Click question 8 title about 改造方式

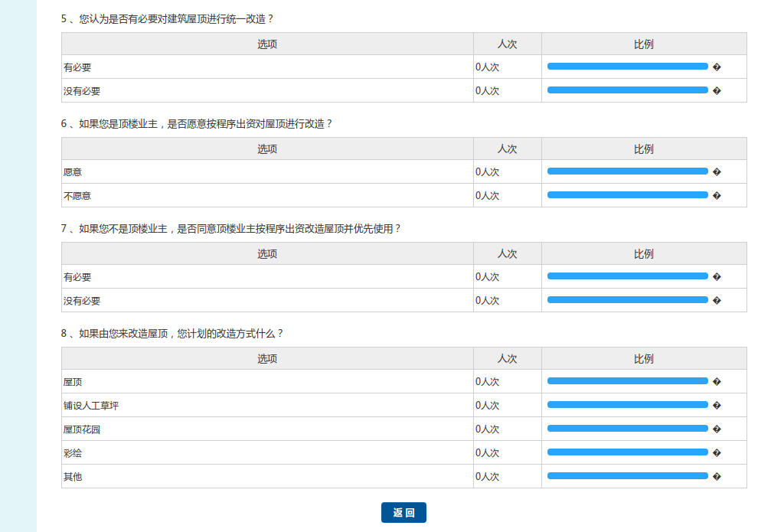(x=172, y=334)
